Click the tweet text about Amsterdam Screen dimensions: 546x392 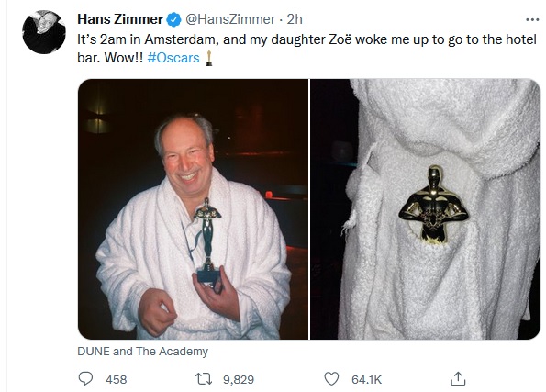[306, 49]
